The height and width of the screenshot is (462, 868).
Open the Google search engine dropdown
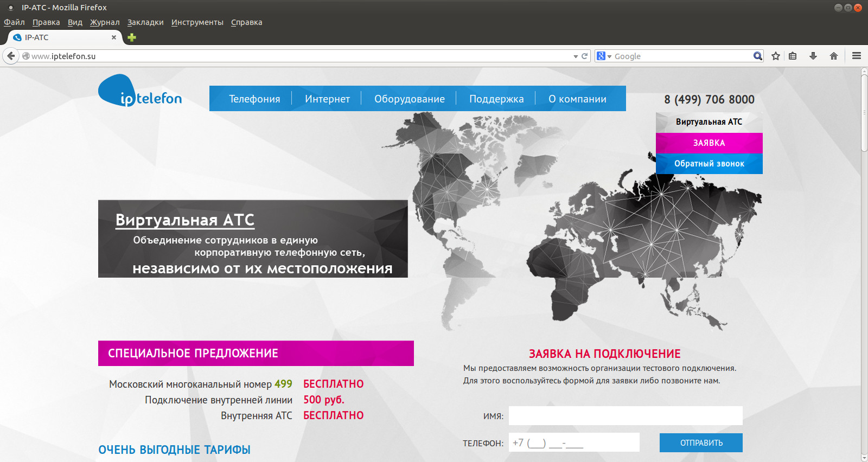(603, 56)
